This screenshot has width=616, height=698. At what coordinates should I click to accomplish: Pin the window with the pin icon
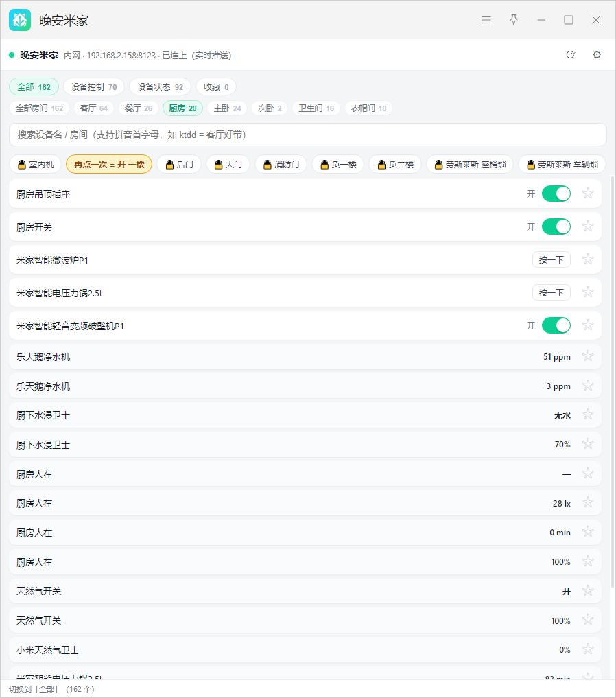tap(514, 20)
